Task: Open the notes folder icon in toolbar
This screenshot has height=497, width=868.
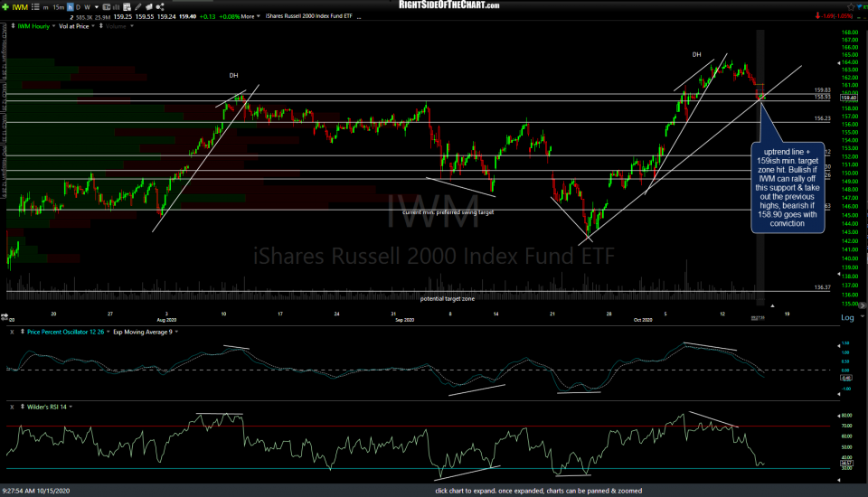Action: (149, 7)
